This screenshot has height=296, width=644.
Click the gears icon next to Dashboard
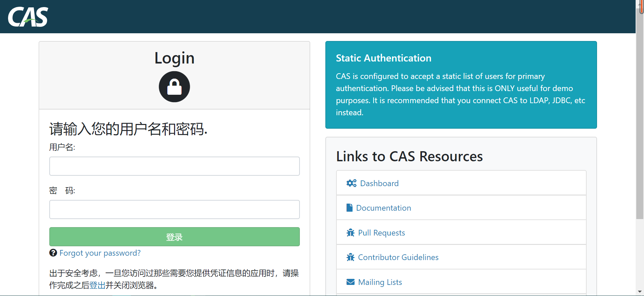point(351,183)
